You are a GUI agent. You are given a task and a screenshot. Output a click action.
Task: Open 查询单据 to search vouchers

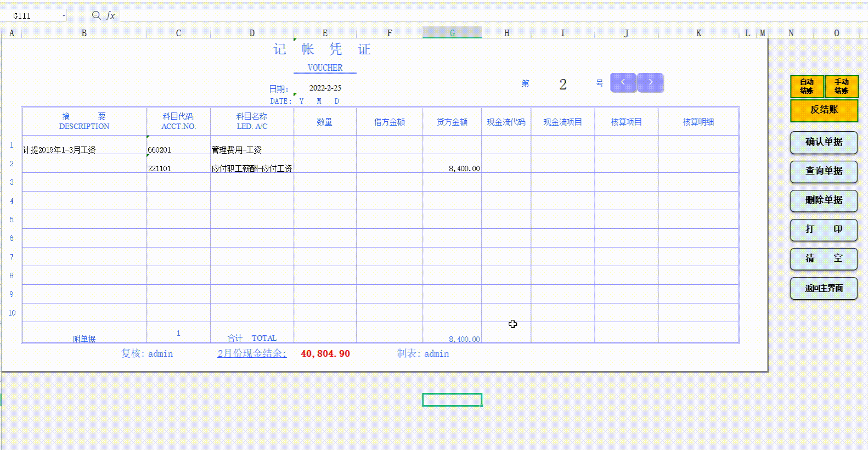(824, 171)
